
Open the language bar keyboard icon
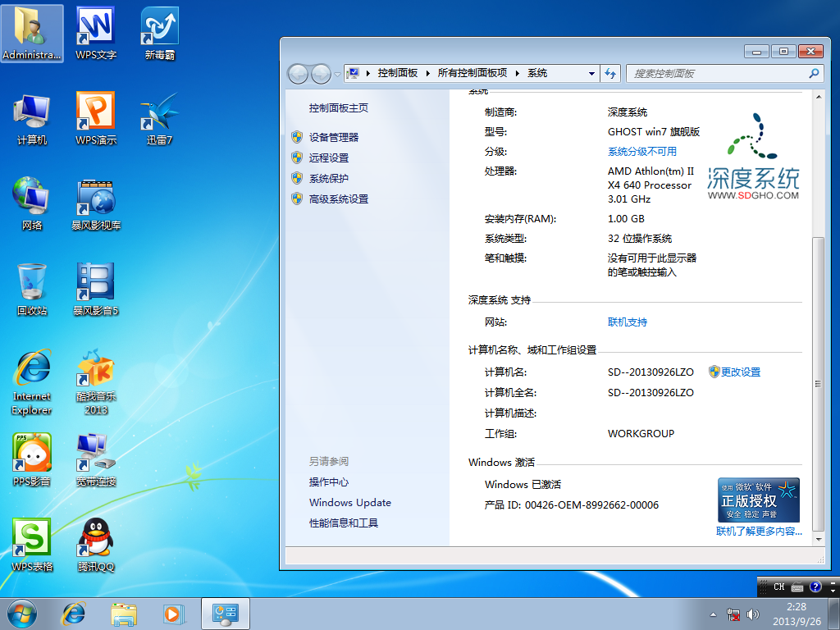pyautogui.click(x=797, y=587)
